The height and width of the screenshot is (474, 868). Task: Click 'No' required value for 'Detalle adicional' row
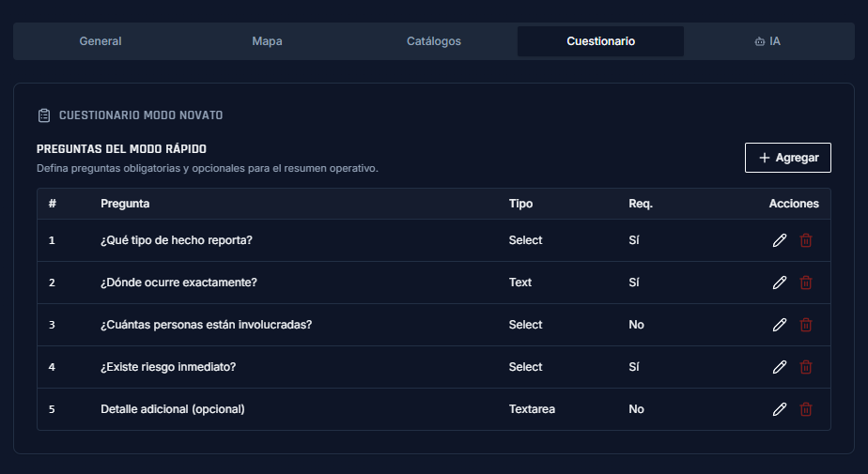coord(637,409)
